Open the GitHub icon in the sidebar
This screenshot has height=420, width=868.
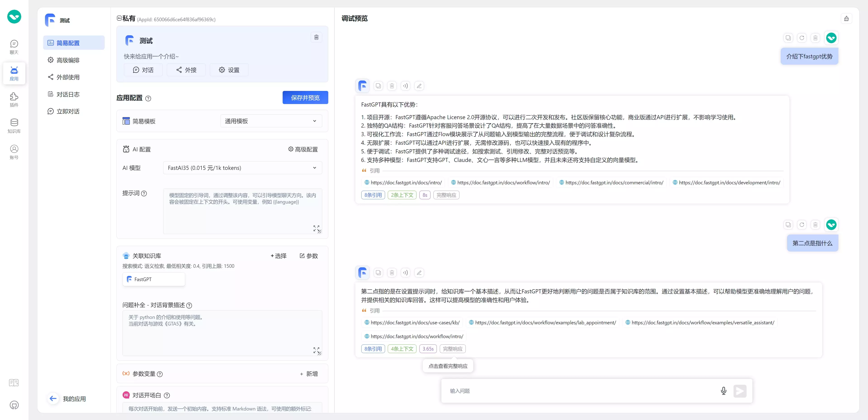coord(14,405)
